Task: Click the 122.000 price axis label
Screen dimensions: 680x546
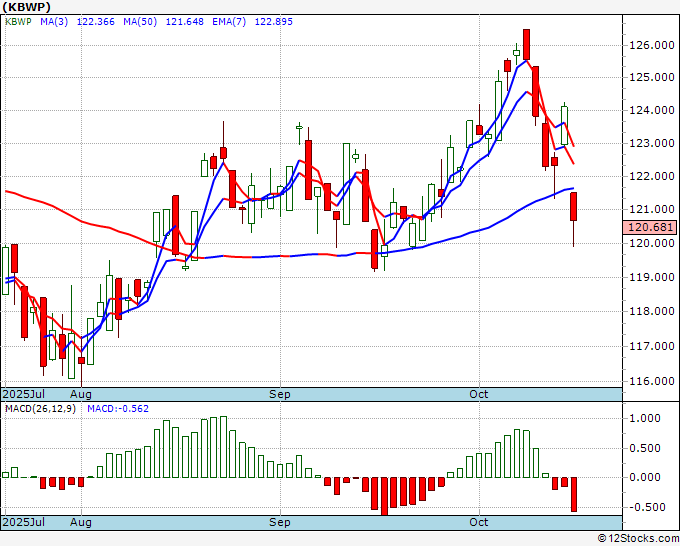Action: click(651, 176)
